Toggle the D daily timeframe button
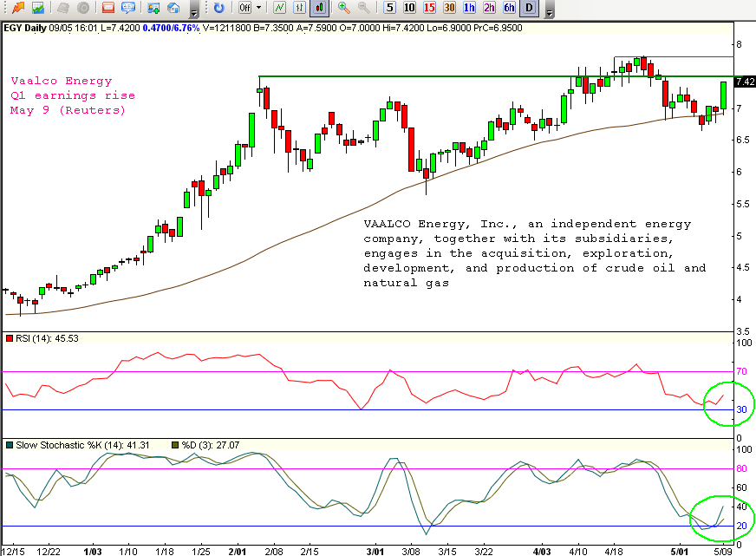 click(x=529, y=9)
